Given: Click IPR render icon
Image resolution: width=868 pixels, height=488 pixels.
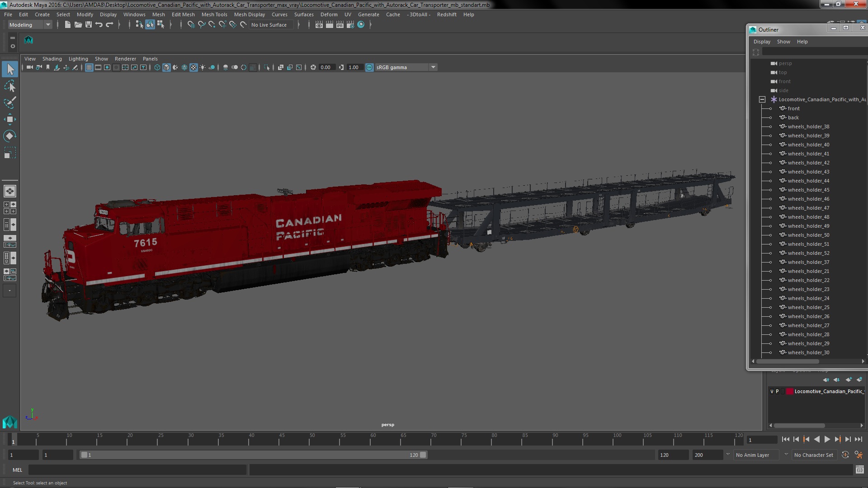Looking at the screenshot, I should [x=340, y=25].
